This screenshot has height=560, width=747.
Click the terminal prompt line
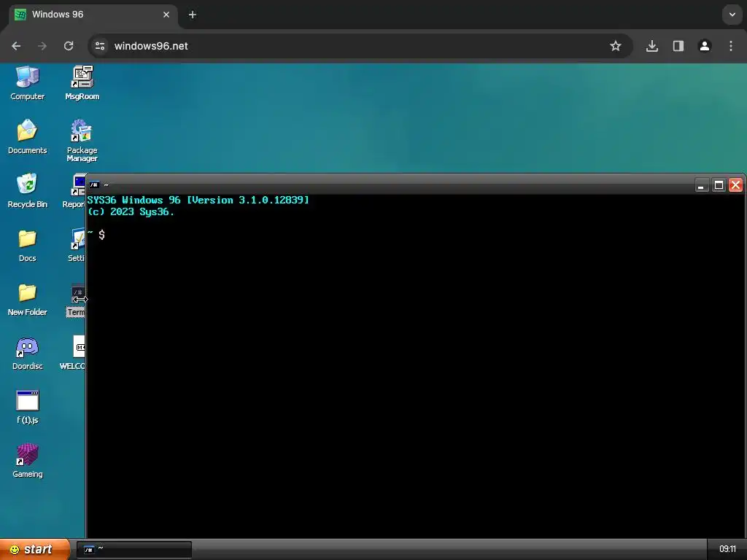pyautogui.click(x=96, y=234)
